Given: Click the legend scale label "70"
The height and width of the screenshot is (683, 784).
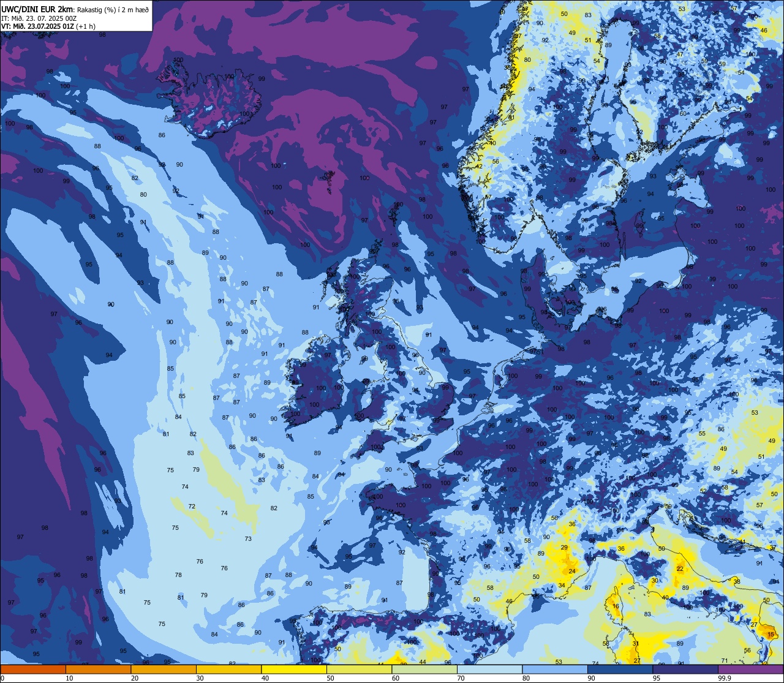Looking at the screenshot, I should tap(461, 678).
